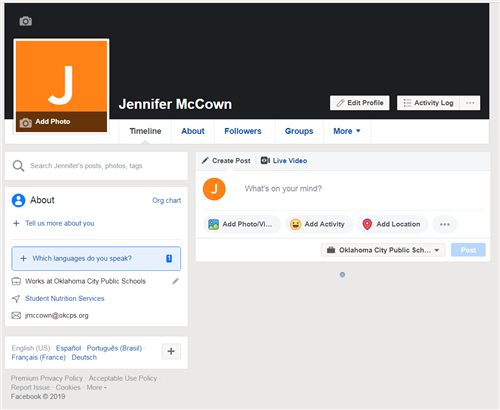Select the Create Post tab
Viewport: 500px width, 410px height.
(226, 161)
